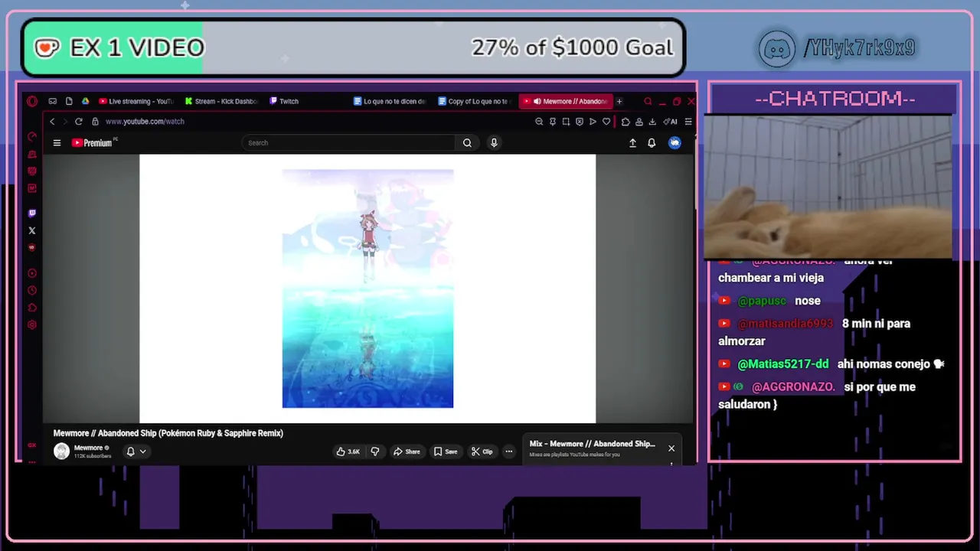Image resolution: width=980 pixels, height=551 pixels.
Task: Open sidebar settings gear icon
Action: tap(32, 324)
